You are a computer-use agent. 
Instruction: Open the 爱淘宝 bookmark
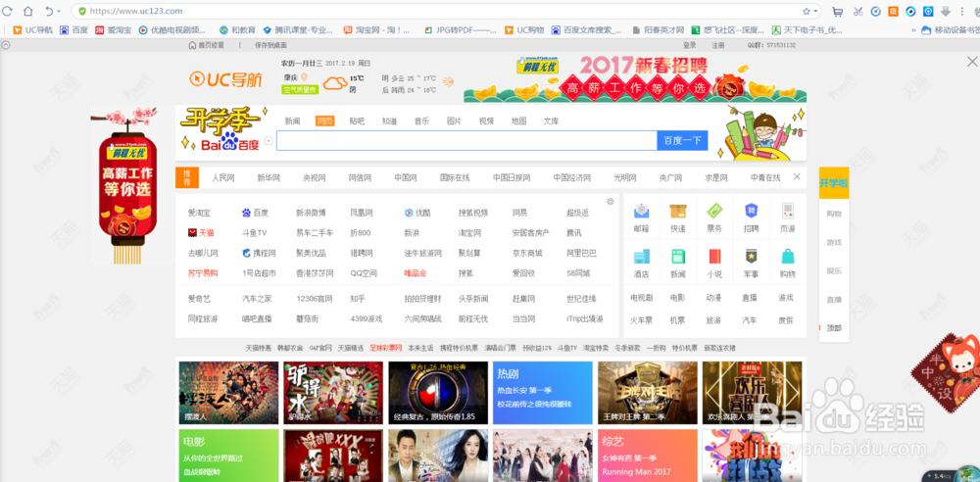pyautogui.click(x=113, y=29)
